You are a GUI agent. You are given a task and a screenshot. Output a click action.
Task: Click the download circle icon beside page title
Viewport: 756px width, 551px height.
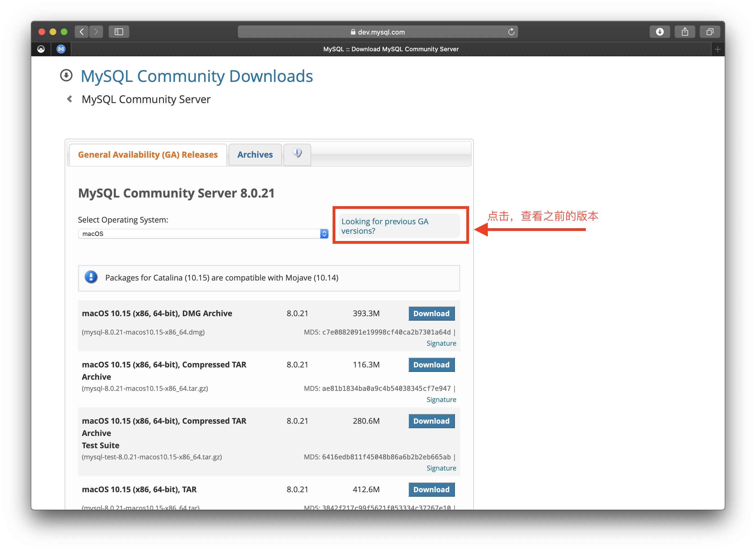(x=66, y=75)
